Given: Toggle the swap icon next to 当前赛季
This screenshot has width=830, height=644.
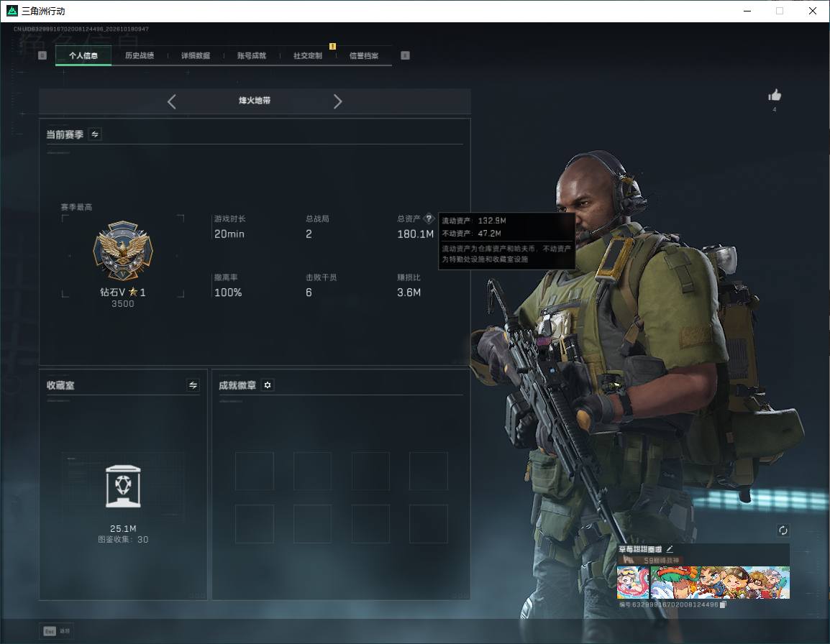Looking at the screenshot, I should pyautogui.click(x=95, y=134).
